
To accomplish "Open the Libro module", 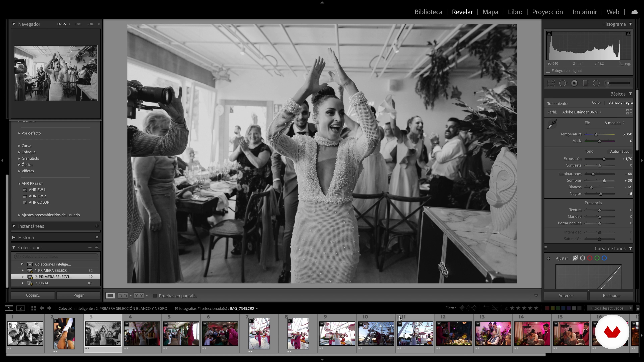I will [515, 12].
